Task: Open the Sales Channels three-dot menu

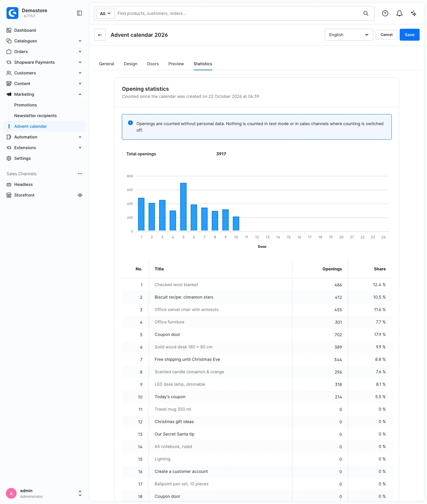Action: (x=80, y=174)
